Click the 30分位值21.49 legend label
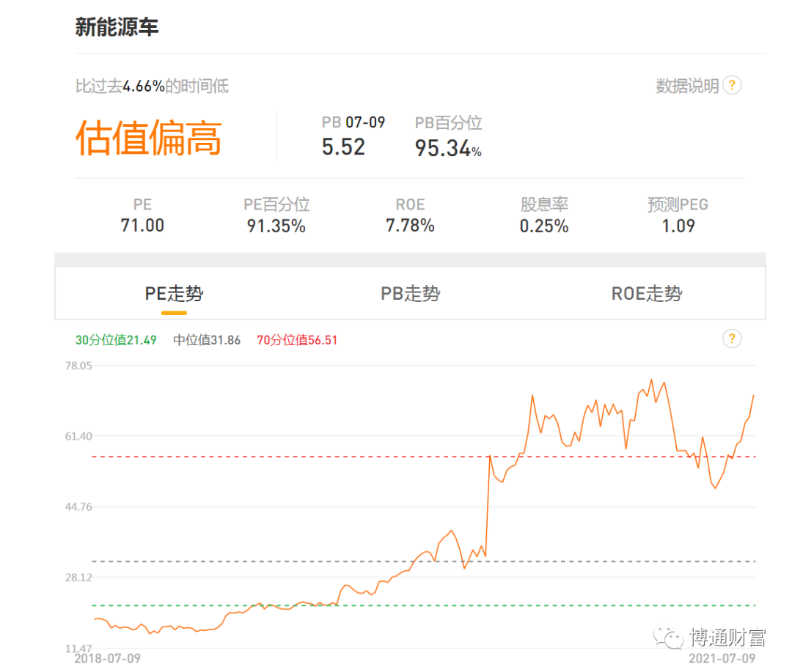Image resolution: width=792 pixels, height=672 pixels. point(116,340)
